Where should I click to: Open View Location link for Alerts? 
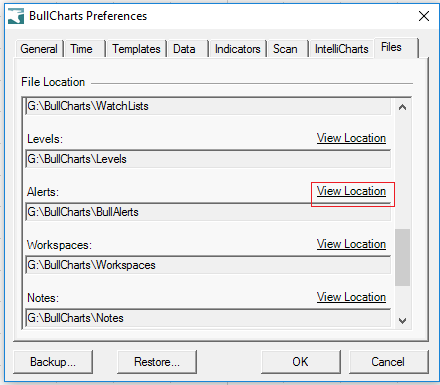pyautogui.click(x=351, y=191)
